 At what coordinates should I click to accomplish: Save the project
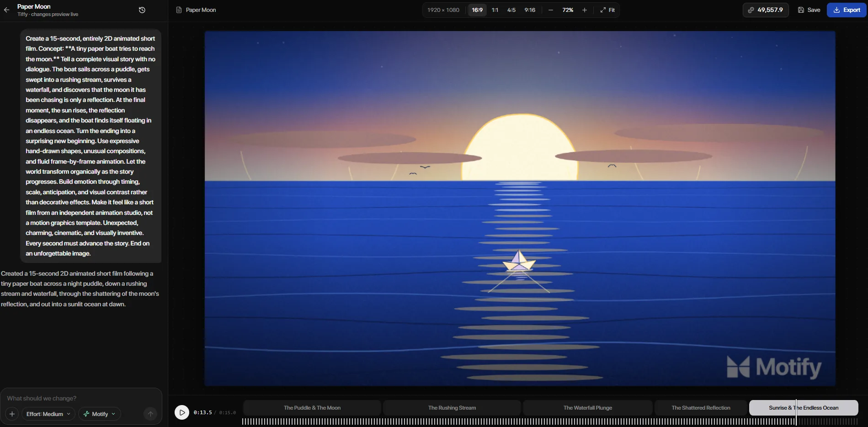pyautogui.click(x=809, y=10)
